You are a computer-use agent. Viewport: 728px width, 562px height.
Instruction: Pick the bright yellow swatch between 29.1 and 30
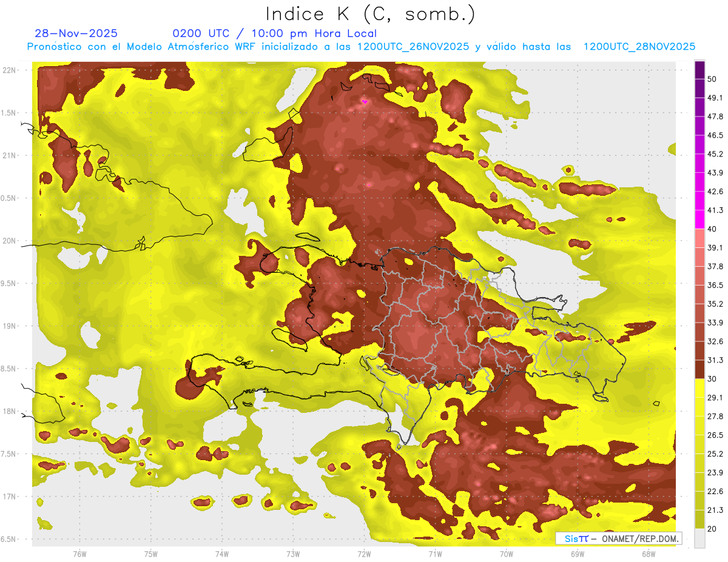[x=699, y=388]
